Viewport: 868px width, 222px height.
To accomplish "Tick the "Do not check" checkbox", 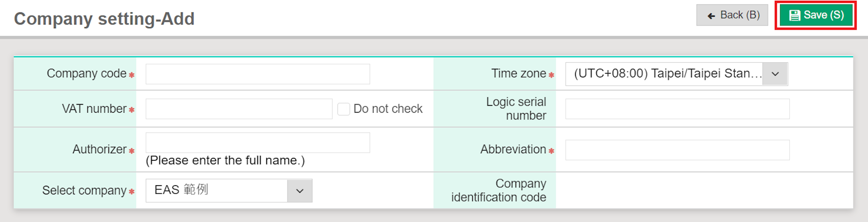I will (x=344, y=109).
